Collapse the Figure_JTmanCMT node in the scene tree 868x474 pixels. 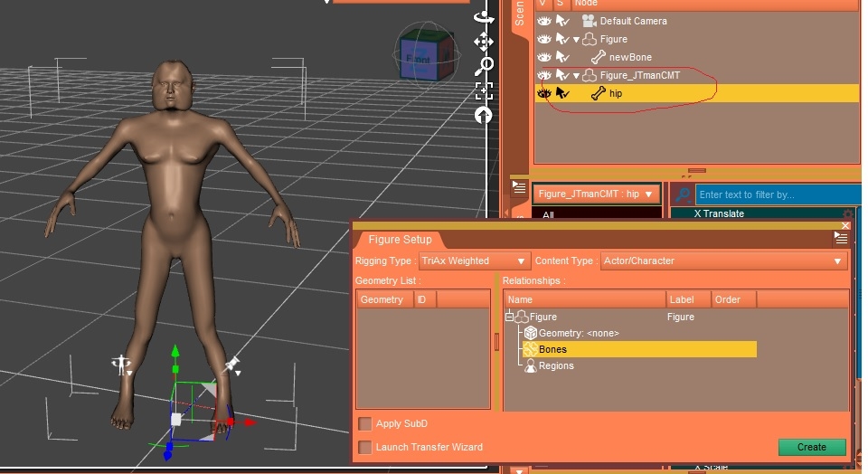coord(577,75)
